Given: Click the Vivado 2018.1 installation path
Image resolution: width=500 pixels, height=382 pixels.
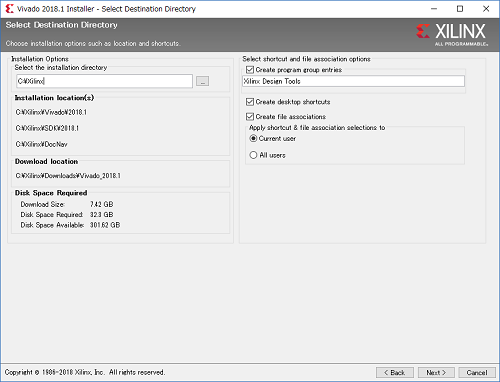Looking at the screenshot, I should click(x=51, y=112).
